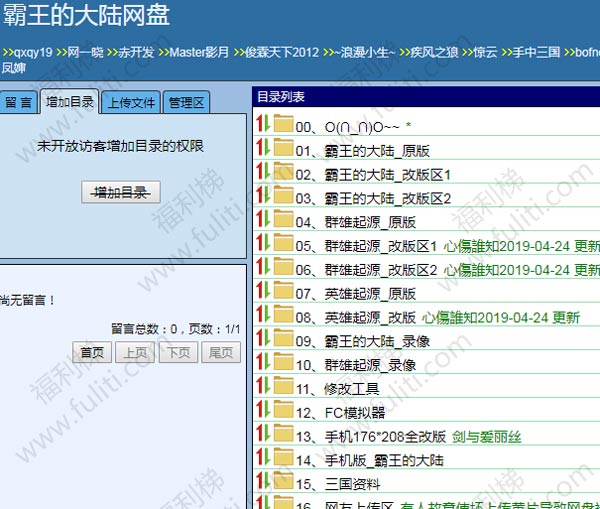Click the sort arrows icon beside 00、O(∩_∩)O~~
This screenshot has height=509, width=600.
[x=263, y=125]
